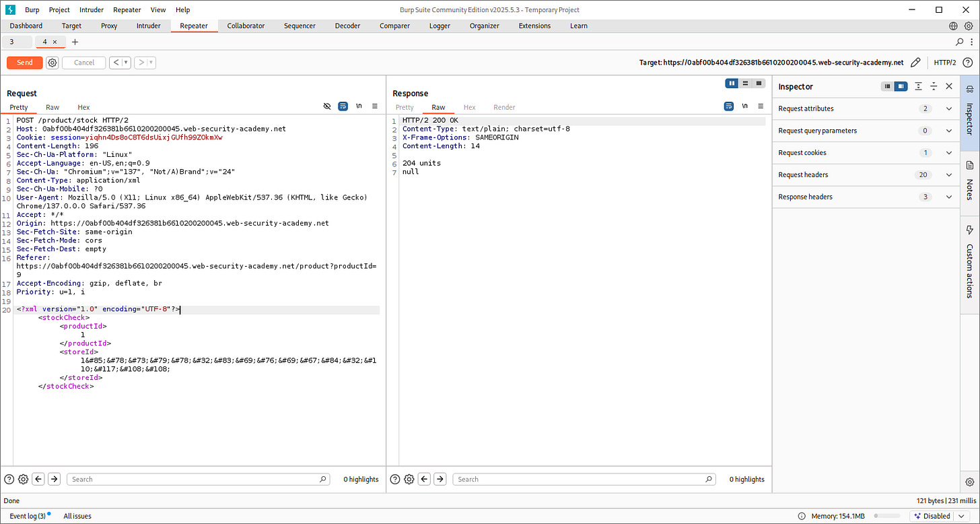Open Repeater help question mark icon
The height and width of the screenshot is (524, 980).
967,63
